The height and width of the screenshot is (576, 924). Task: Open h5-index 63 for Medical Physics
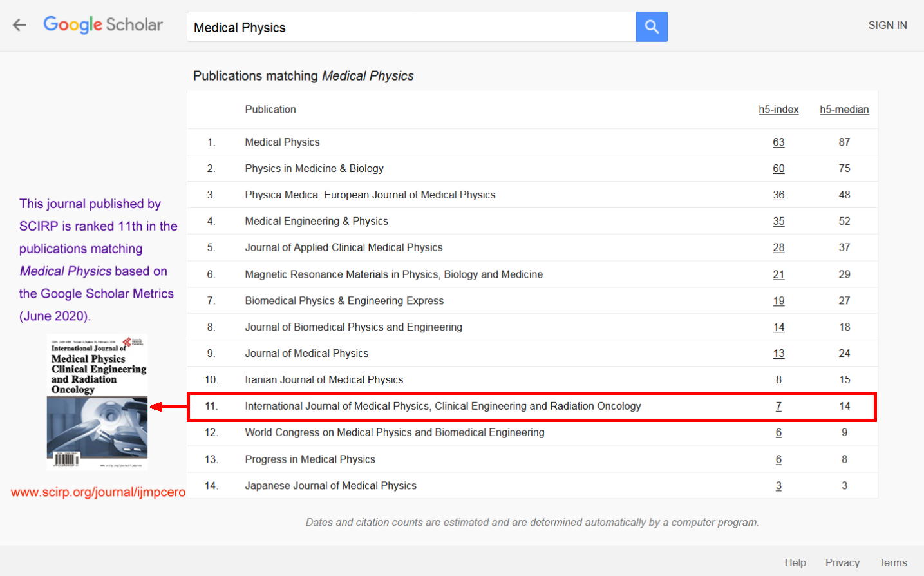(778, 142)
